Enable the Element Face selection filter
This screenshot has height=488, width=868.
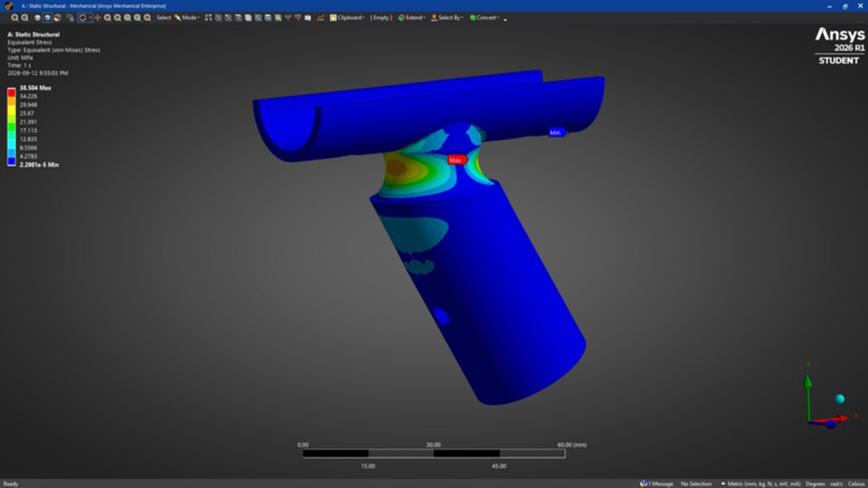(x=268, y=18)
